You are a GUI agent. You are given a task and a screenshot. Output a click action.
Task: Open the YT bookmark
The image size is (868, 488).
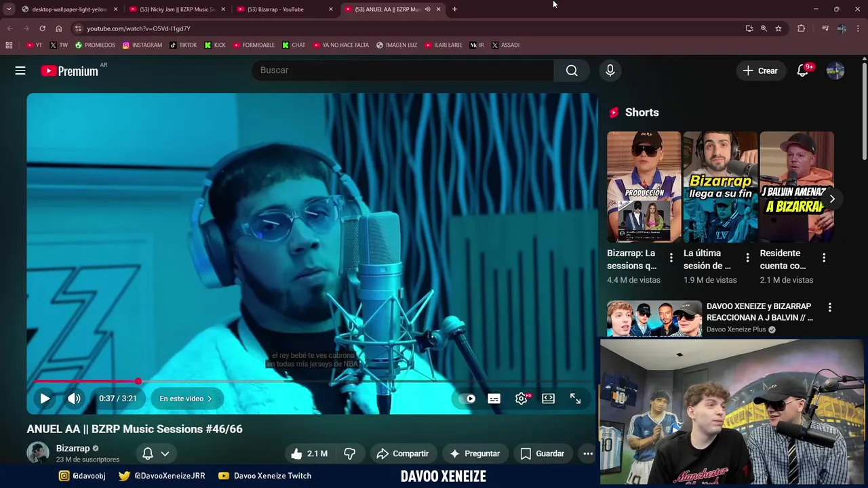pyautogui.click(x=34, y=45)
